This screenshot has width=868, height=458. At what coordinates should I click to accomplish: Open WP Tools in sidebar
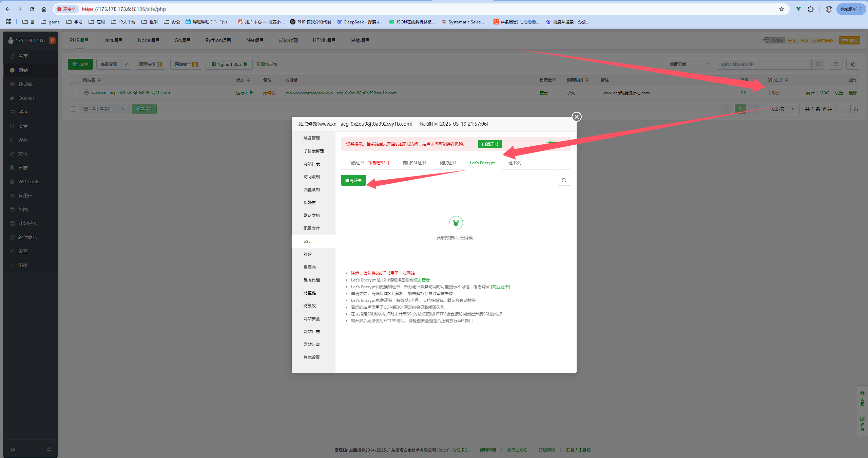point(28,182)
